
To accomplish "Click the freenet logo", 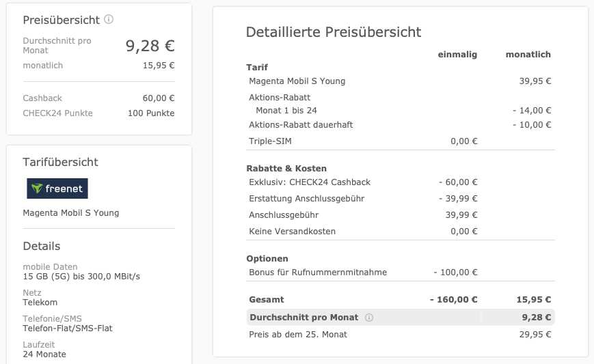I will pyautogui.click(x=57, y=188).
